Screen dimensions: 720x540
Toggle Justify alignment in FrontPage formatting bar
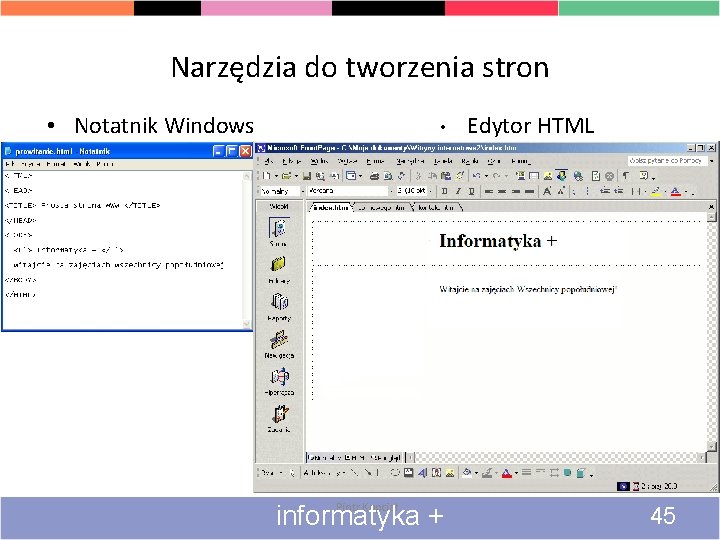(529, 191)
